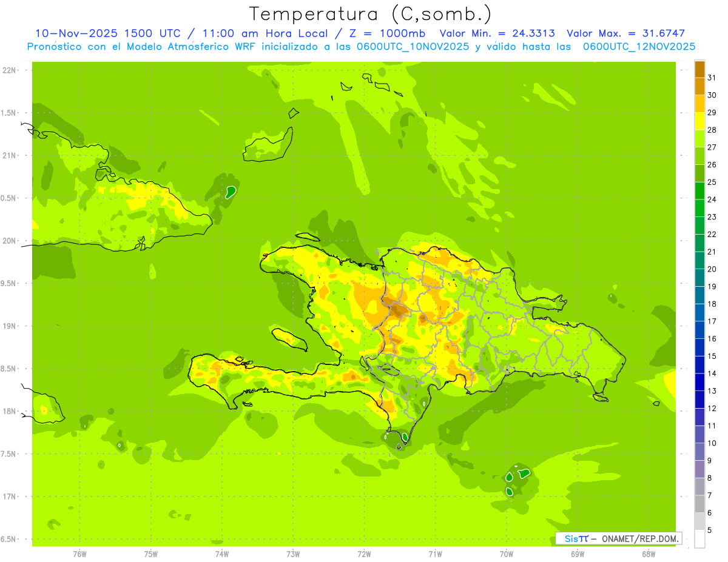The width and height of the screenshot is (728, 562).
Task: Click the white swatch below the 5 label
Action: (699, 539)
